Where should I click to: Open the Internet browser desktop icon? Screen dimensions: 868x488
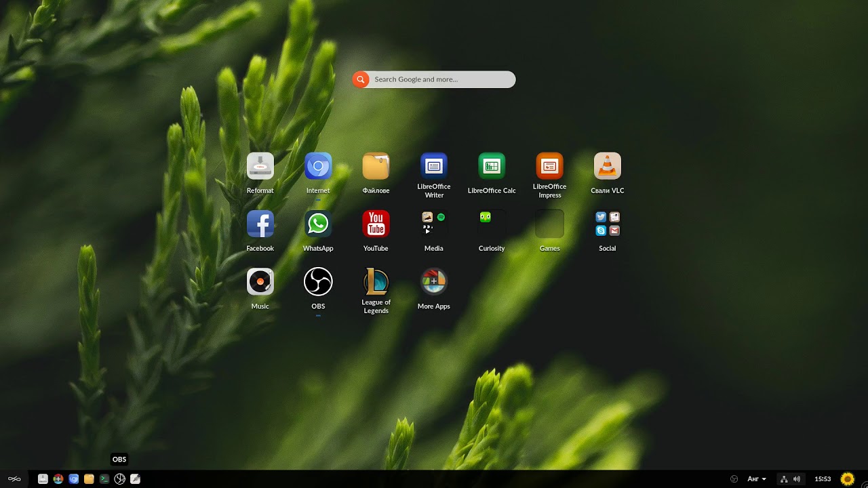point(318,166)
